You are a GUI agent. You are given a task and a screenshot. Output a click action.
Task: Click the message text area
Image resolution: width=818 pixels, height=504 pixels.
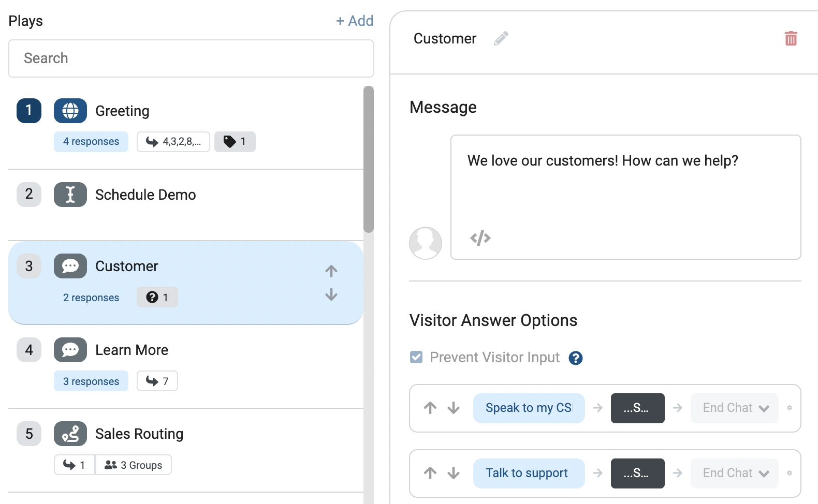[x=625, y=197]
